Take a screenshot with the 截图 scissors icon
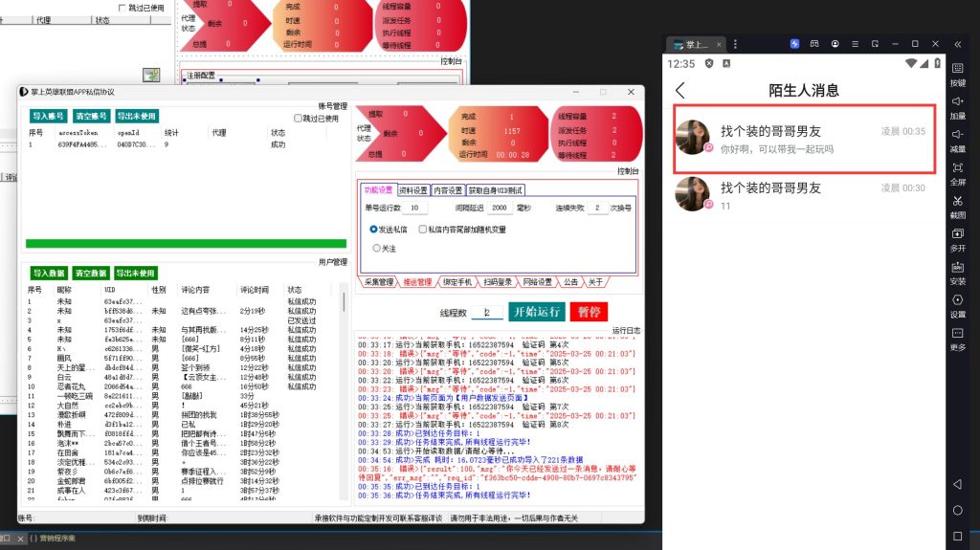Screen dimensions: 980x550 pos(958,202)
